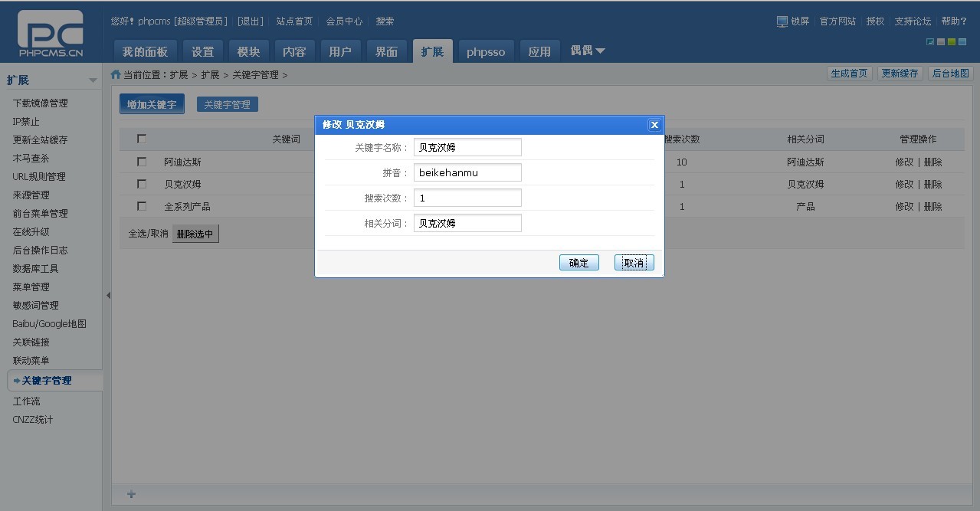Collapse the left sidebar with arrow handle
The height and width of the screenshot is (511, 980).
pyautogui.click(x=108, y=295)
